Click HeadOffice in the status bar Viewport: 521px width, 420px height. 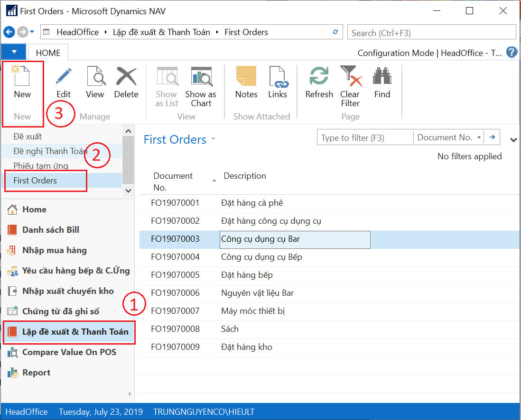coord(27,411)
